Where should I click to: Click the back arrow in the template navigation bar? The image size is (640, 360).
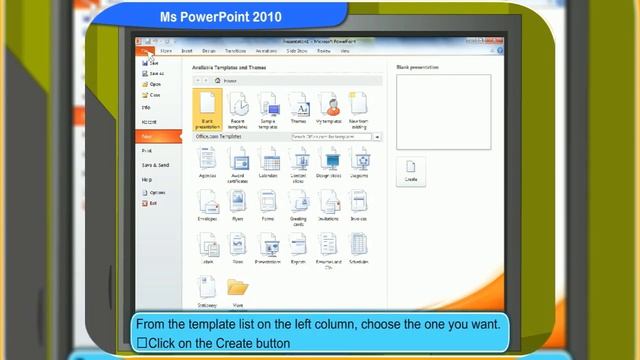click(x=198, y=81)
